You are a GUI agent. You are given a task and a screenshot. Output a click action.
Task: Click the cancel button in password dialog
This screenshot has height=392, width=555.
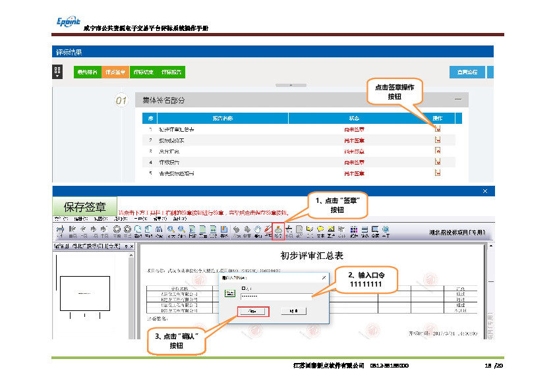coord(293,310)
